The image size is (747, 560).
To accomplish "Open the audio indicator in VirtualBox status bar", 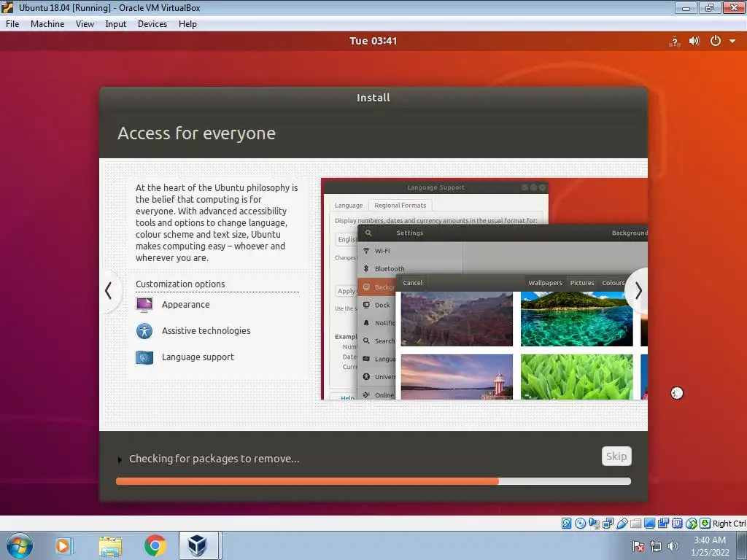I will pos(594,524).
